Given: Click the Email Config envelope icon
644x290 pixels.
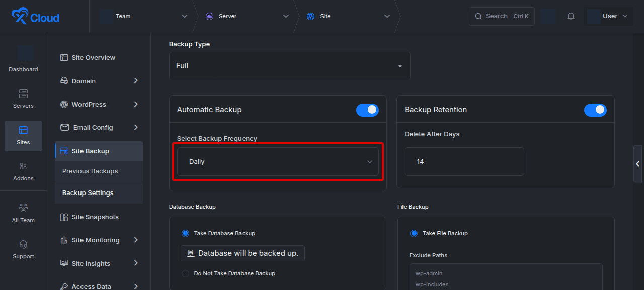Looking at the screenshot, I should click(64, 128).
